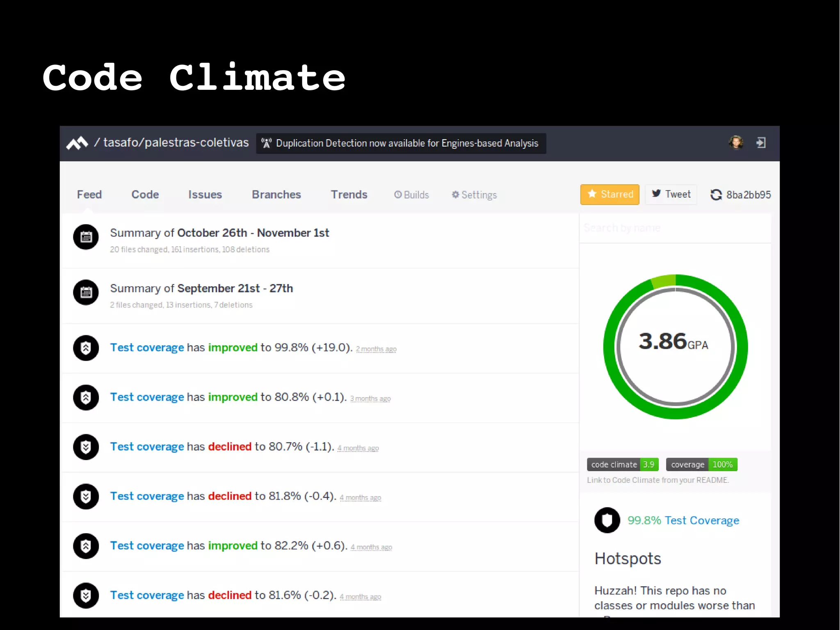Open Test coverage link in 81.8% entry
840x630 pixels.
(x=147, y=496)
